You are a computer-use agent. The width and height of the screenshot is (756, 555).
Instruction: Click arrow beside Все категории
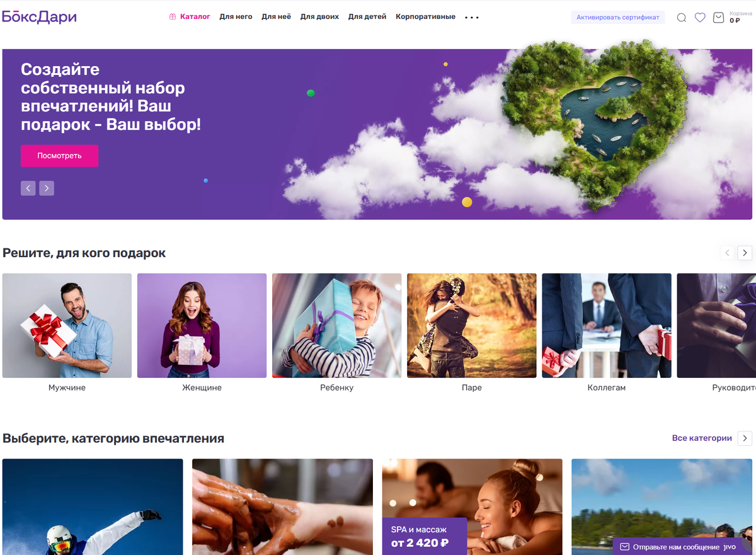click(745, 438)
